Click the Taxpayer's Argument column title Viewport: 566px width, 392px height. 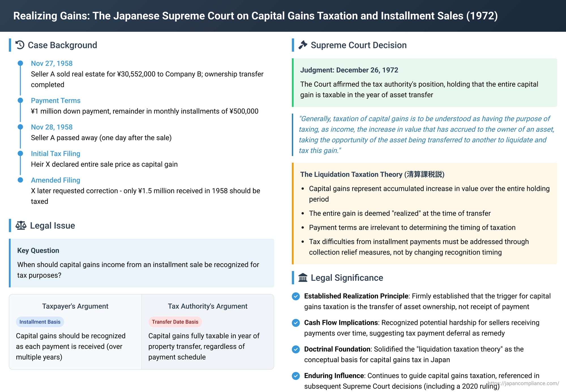pos(75,306)
